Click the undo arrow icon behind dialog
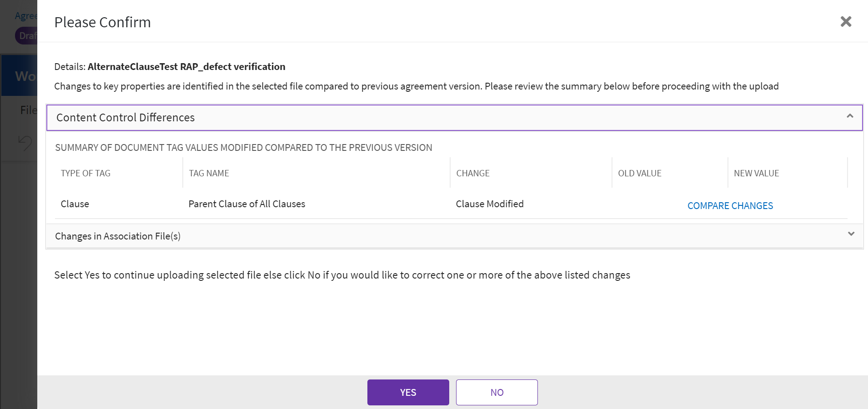 [x=25, y=143]
